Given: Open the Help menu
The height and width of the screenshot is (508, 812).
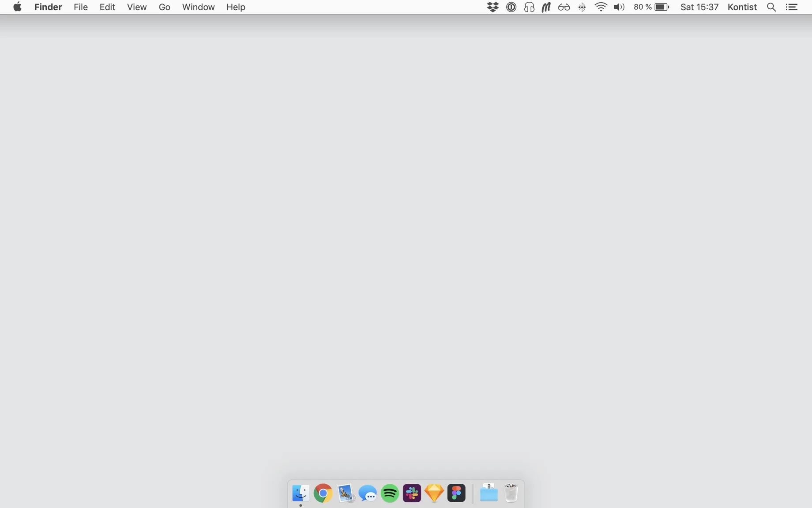Looking at the screenshot, I should pos(236,7).
